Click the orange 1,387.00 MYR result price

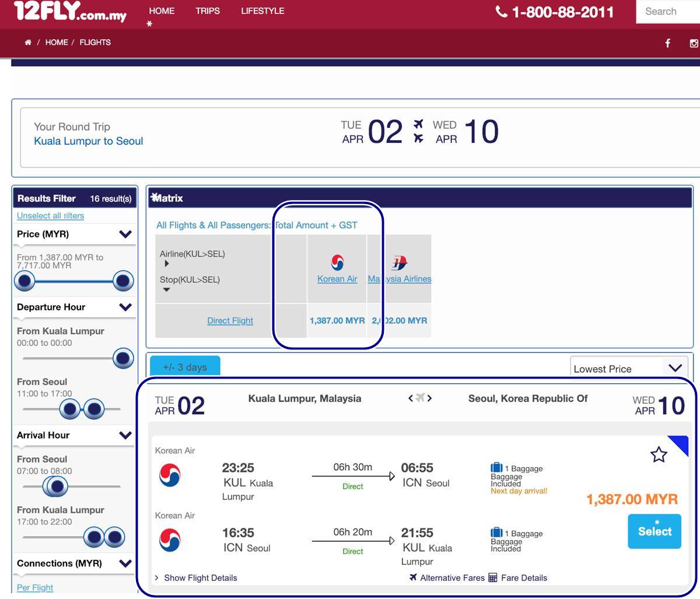coord(632,499)
